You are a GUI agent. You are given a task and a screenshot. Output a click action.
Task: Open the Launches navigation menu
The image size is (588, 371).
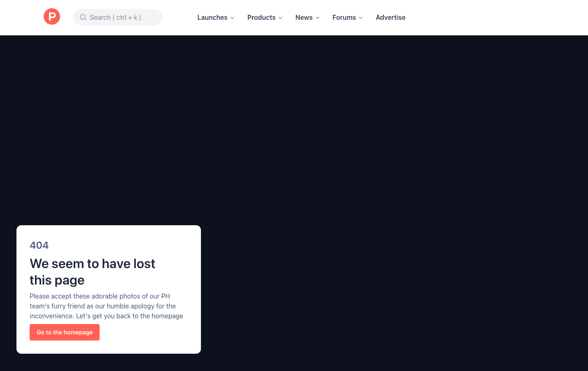[x=215, y=17]
